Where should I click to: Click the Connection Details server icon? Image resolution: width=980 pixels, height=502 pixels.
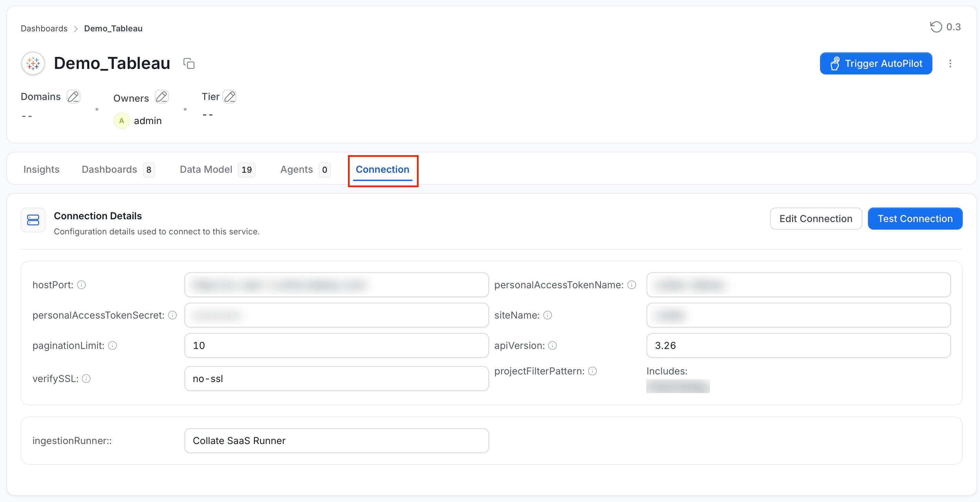(x=33, y=220)
